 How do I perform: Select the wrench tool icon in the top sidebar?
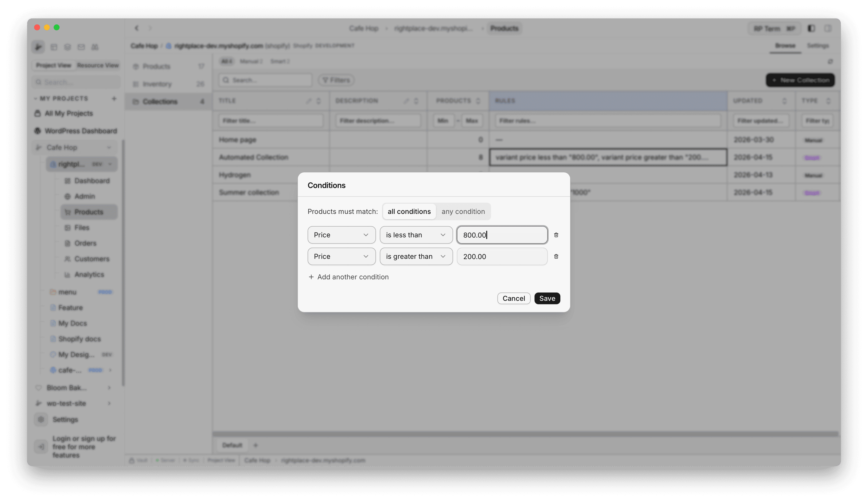coord(38,47)
